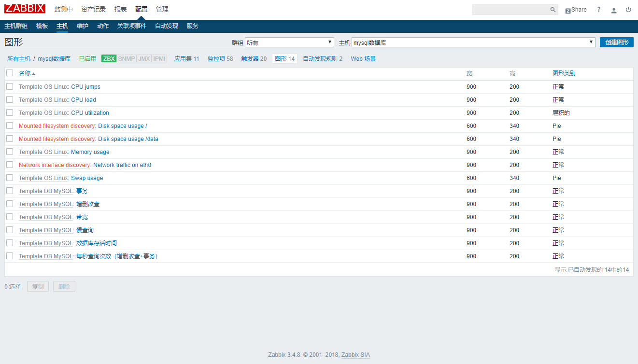Click the logout power icon
Image resolution: width=638 pixels, height=364 pixels.
click(628, 10)
